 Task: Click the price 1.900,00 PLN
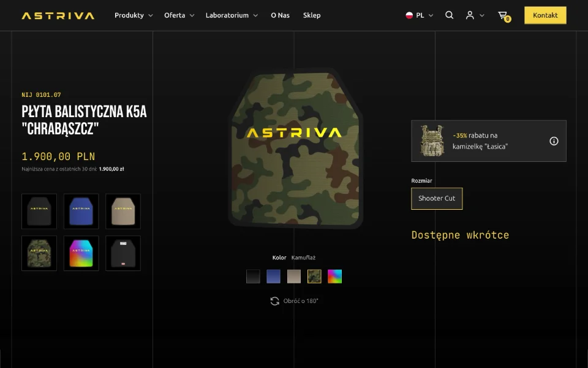pos(58,156)
